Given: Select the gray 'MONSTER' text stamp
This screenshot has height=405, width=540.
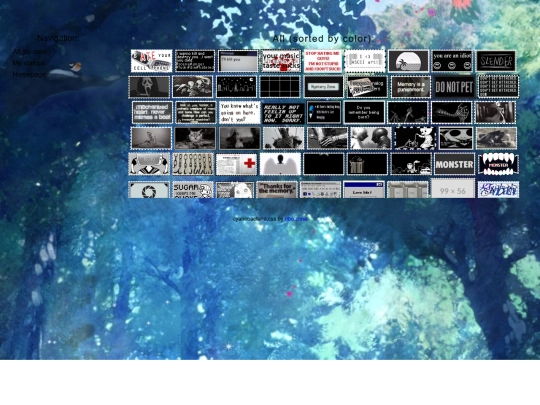Looking at the screenshot, I should [x=454, y=164].
